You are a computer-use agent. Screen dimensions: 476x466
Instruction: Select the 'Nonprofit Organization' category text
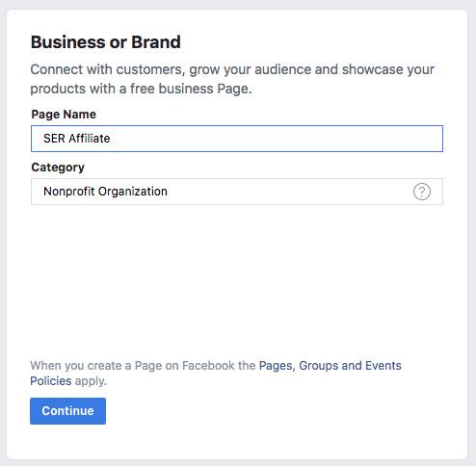pyautogui.click(x=105, y=192)
